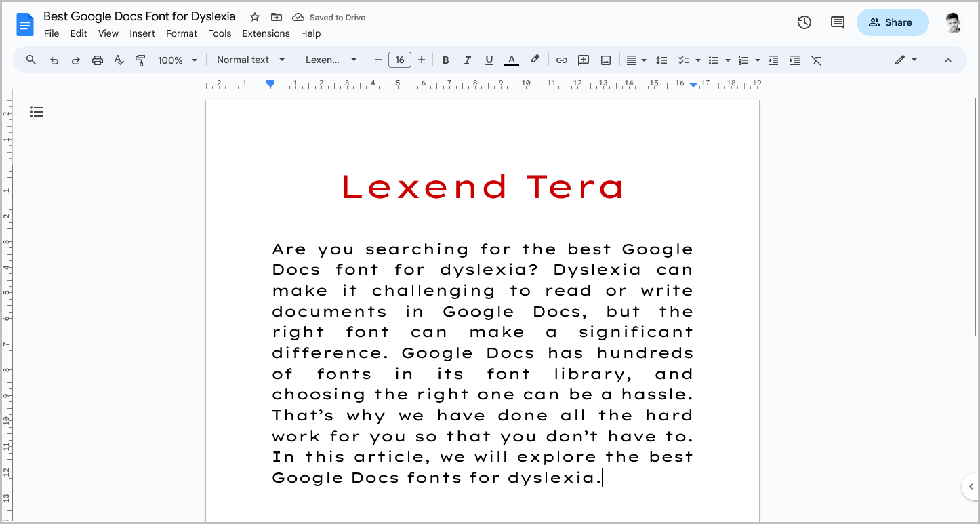Open the Help menu

[310, 33]
